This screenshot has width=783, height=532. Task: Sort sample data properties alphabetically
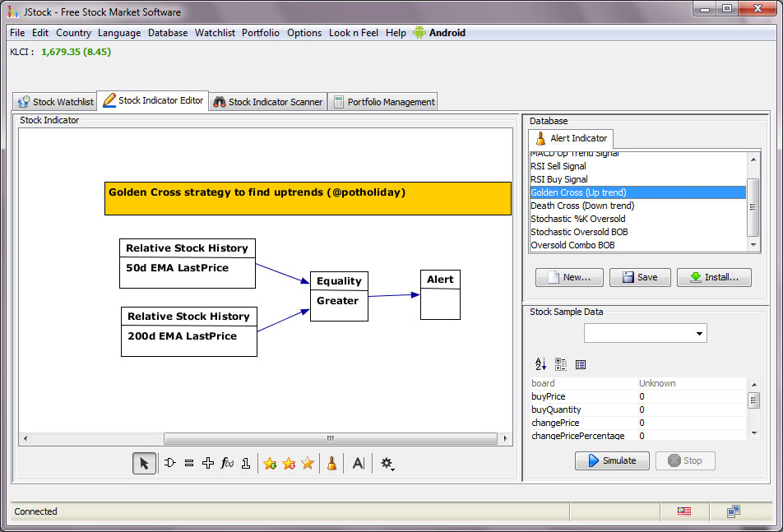(x=541, y=364)
